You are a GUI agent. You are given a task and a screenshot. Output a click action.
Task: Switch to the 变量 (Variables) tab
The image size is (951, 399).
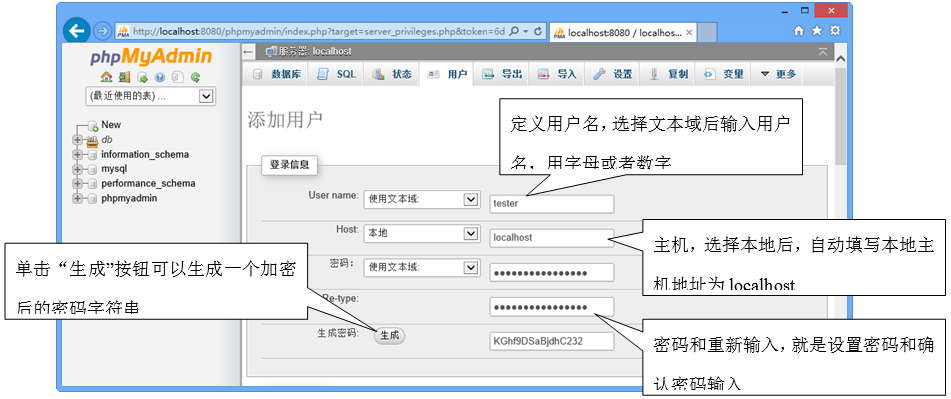pos(724,75)
